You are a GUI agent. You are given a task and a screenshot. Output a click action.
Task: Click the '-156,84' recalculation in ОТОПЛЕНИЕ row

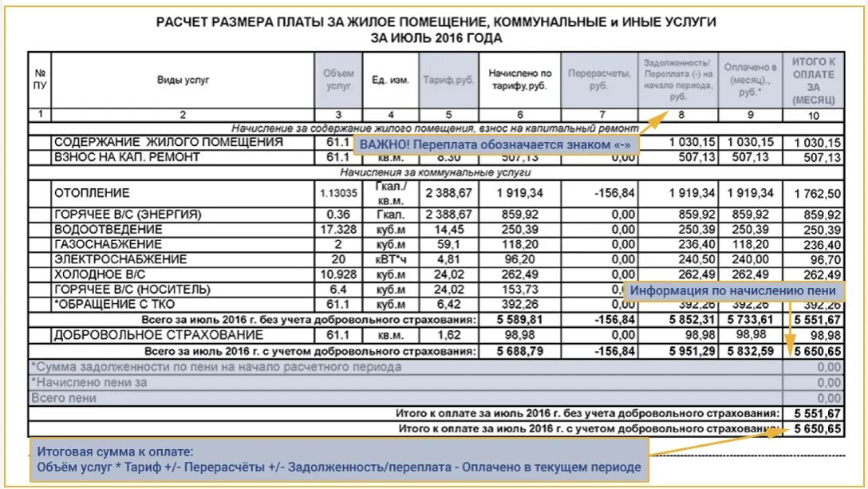614,193
